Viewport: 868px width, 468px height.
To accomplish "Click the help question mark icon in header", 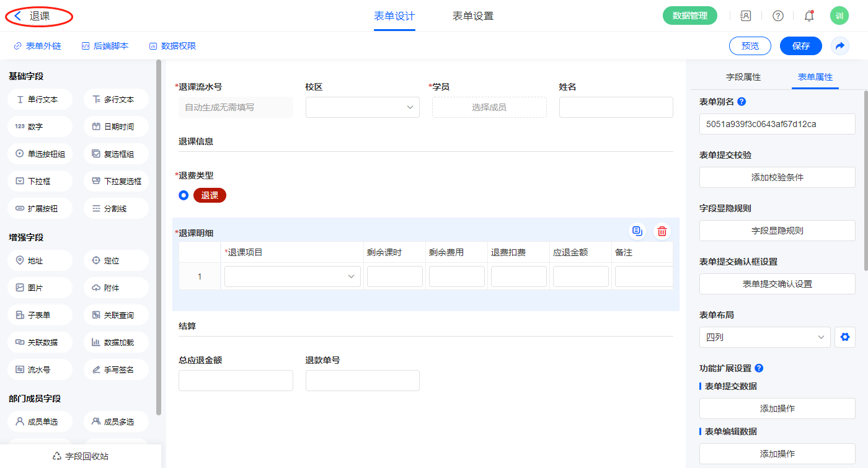I will coord(777,16).
